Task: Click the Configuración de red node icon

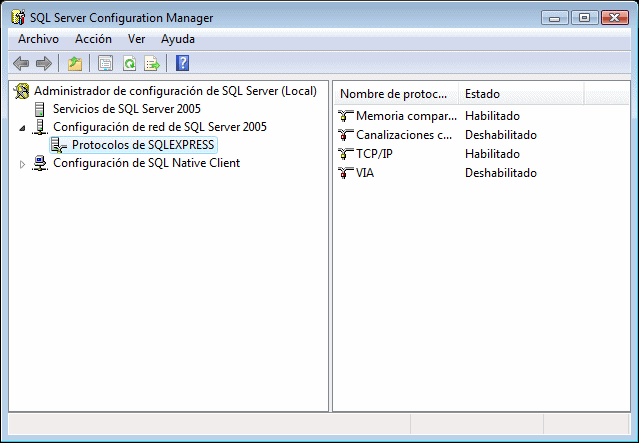Action: 40,127
